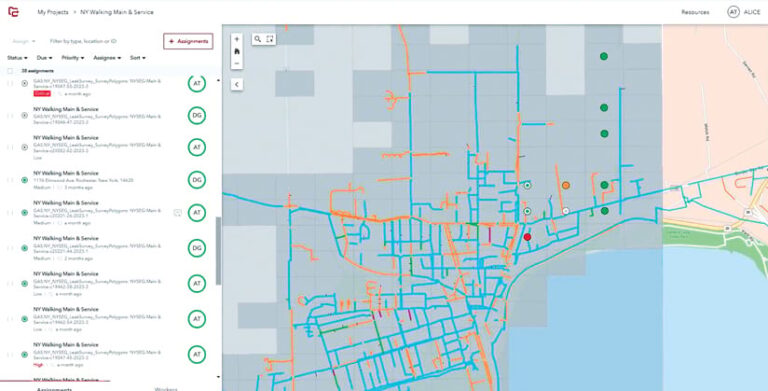Click NY Walking Main & Service breadcrumb

tap(117, 12)
